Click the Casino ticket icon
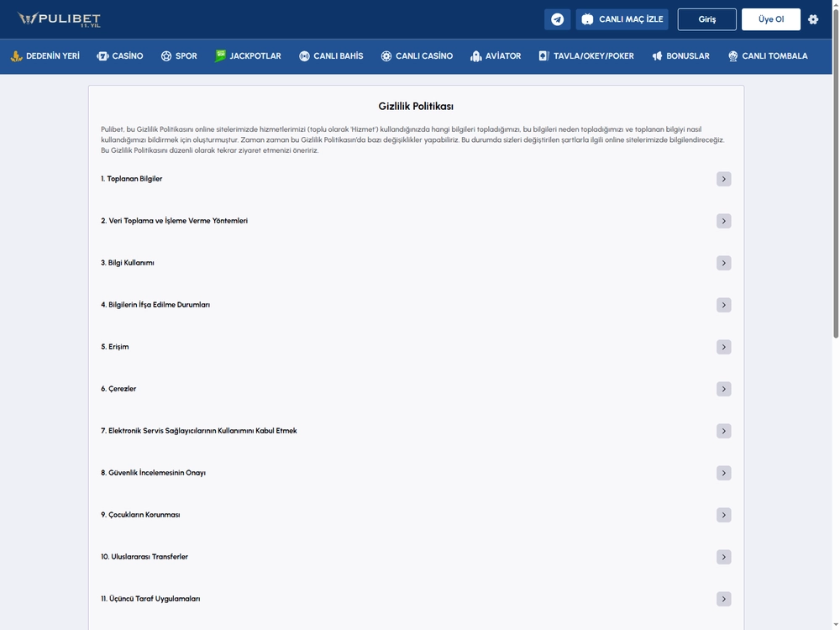This screenshot has height=630, width=840. click(x=102, y=55)
